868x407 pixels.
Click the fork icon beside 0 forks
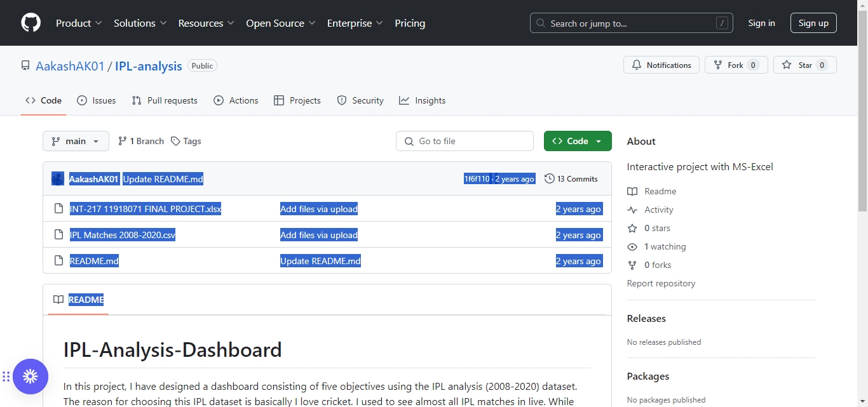(x=632, y=265)
